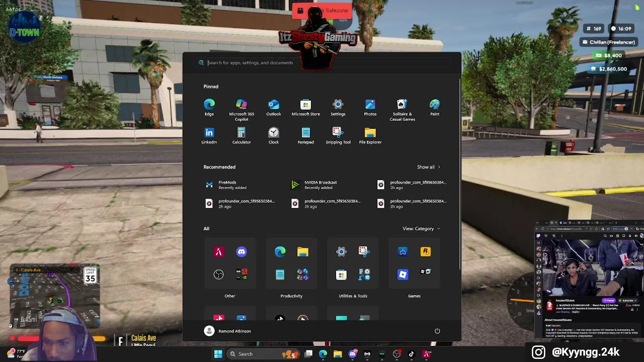Click the Start menu vertical scrollbar
Screen dimensions: 644x362
(459, 173)
